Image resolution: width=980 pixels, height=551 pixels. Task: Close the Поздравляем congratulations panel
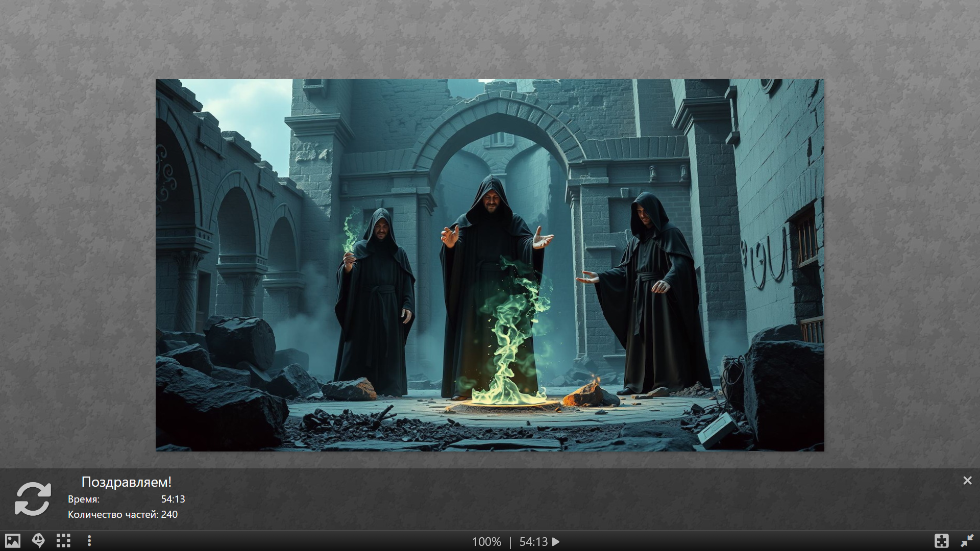967,481
